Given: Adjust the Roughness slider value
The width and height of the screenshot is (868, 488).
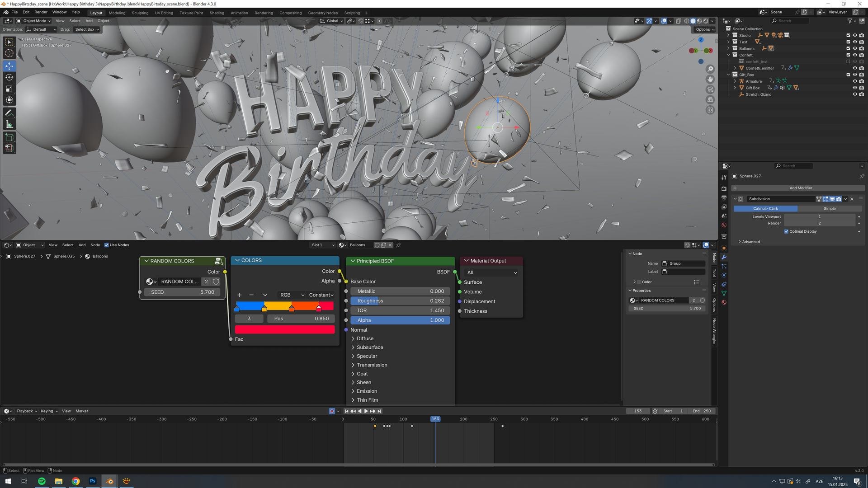Looking at the screenshot, I should pos(400,301).
